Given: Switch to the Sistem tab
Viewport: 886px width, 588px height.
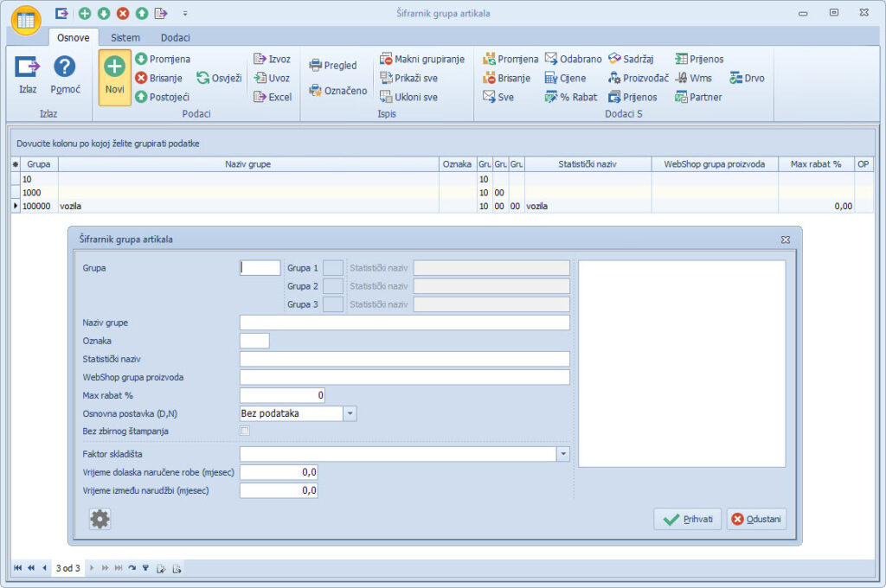Looking at the screenshot, I should [125, 38].
